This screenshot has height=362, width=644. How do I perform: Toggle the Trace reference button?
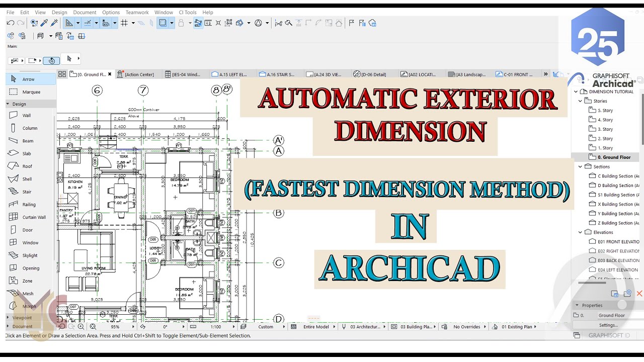(x=163, y=23)
